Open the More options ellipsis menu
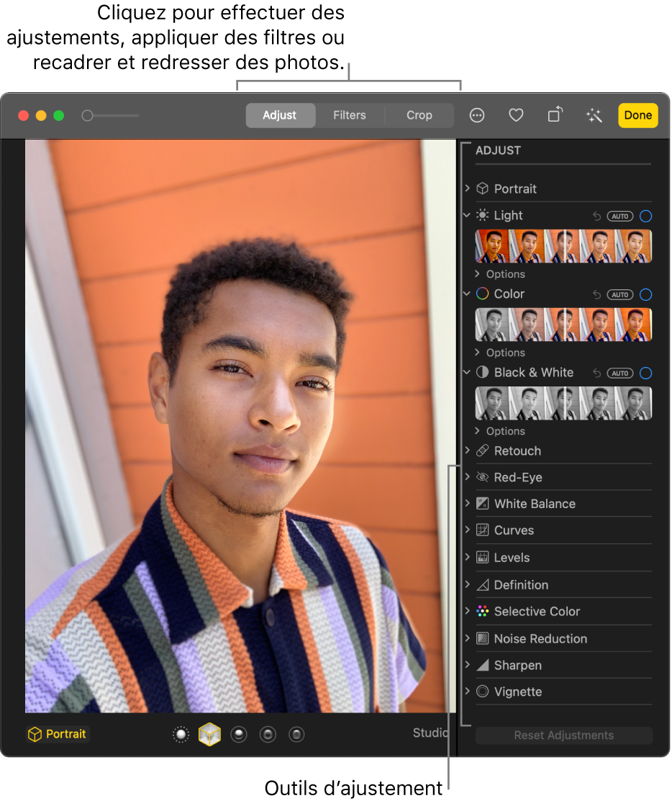672x806 pixels. click(477, 115)
